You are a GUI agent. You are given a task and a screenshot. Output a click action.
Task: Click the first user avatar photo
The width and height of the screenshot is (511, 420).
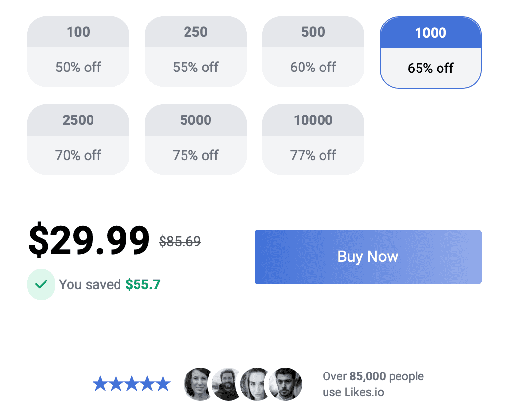[198, 384]
